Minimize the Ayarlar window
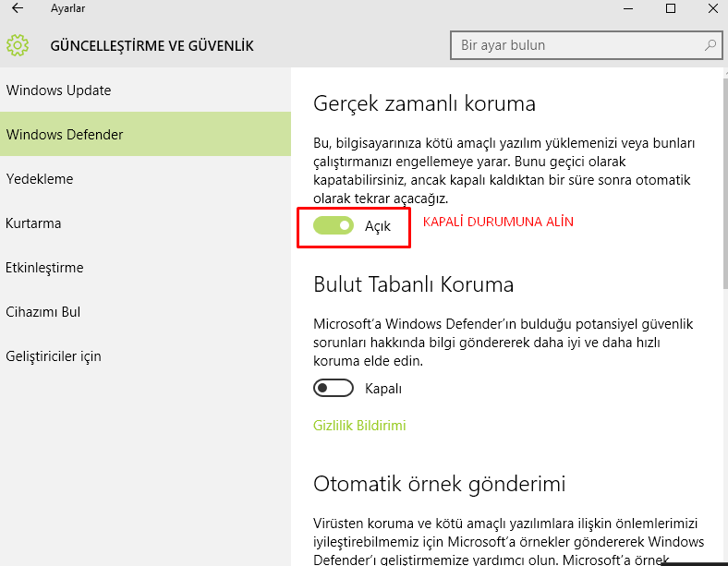728x566 pixels. point(626,9)
